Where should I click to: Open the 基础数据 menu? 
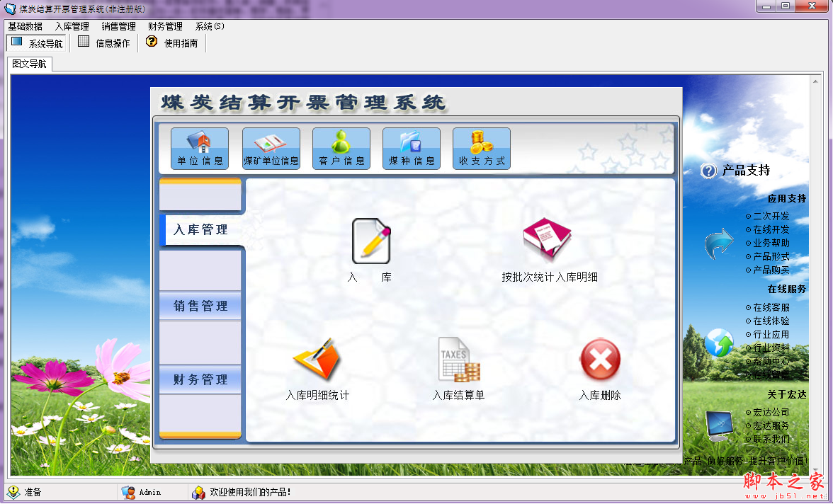point(25,26)
